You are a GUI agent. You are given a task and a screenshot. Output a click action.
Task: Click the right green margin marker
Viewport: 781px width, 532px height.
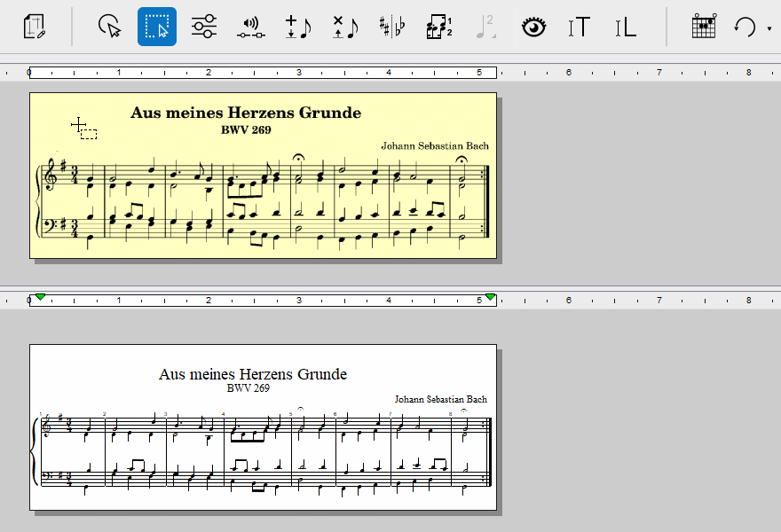(x=491, y=297)
